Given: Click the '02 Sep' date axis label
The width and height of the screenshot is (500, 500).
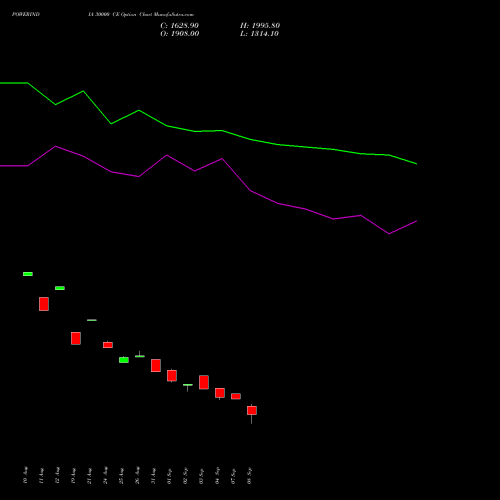Looking at the screenshot, I should [x=185, y=475].
